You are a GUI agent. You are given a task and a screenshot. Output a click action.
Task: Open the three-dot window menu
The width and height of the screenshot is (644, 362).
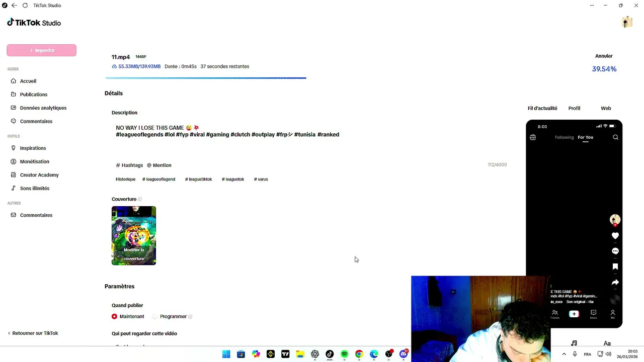[592, 6]
